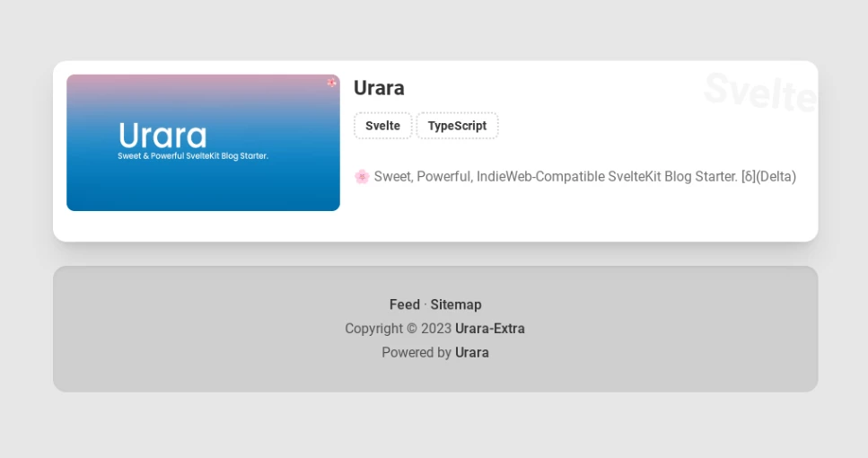The image size is (868, 458).
Task: Open the Urara project thumbnail image
Action: 203,184
